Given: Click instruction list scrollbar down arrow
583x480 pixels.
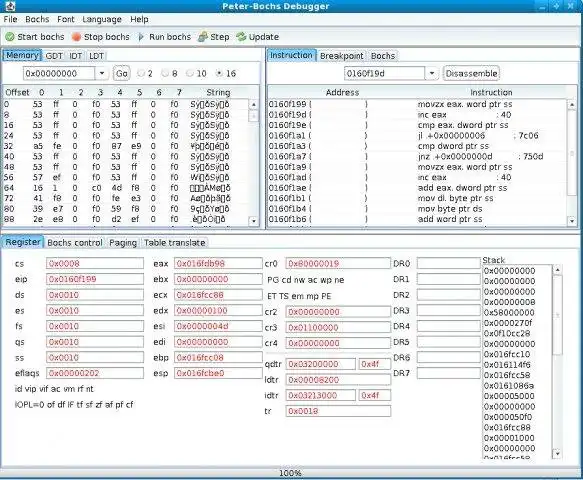Looking at the screenshot, I should (x=572, y=221).
